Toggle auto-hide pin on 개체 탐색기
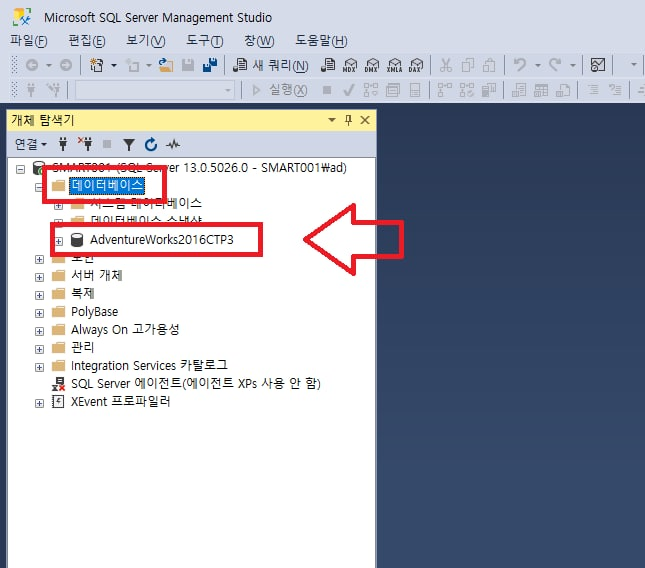The height and width of the screenshot is (568, 645). (x=348, y=120)
